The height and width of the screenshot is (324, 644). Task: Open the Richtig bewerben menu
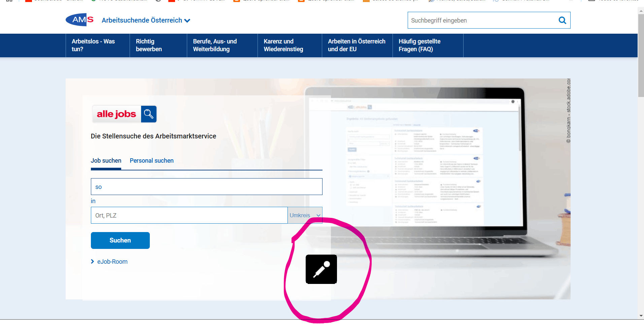point(158,45)
